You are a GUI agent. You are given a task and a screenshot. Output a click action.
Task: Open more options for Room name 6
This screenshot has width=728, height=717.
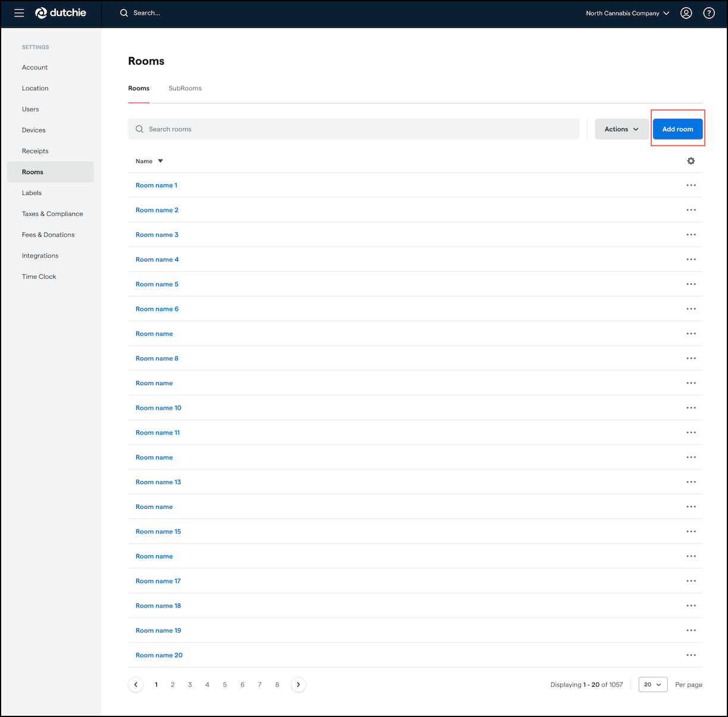tap(691, 309)
